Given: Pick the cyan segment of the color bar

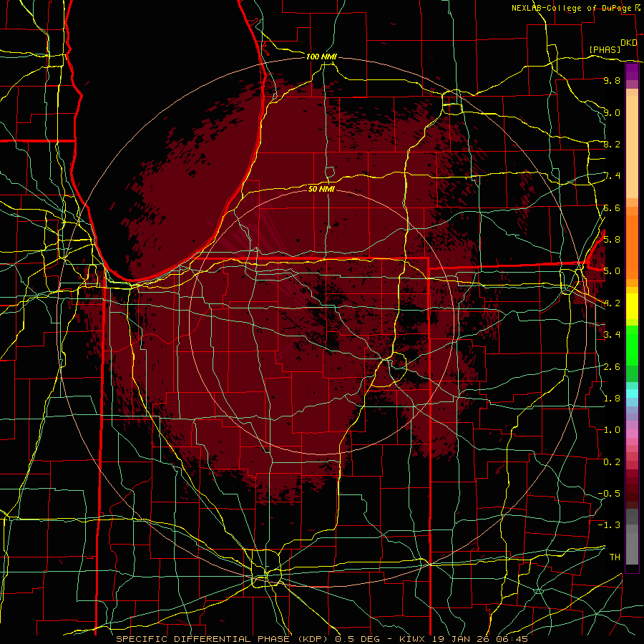Looking at the screenshot, I should point(632,394).
